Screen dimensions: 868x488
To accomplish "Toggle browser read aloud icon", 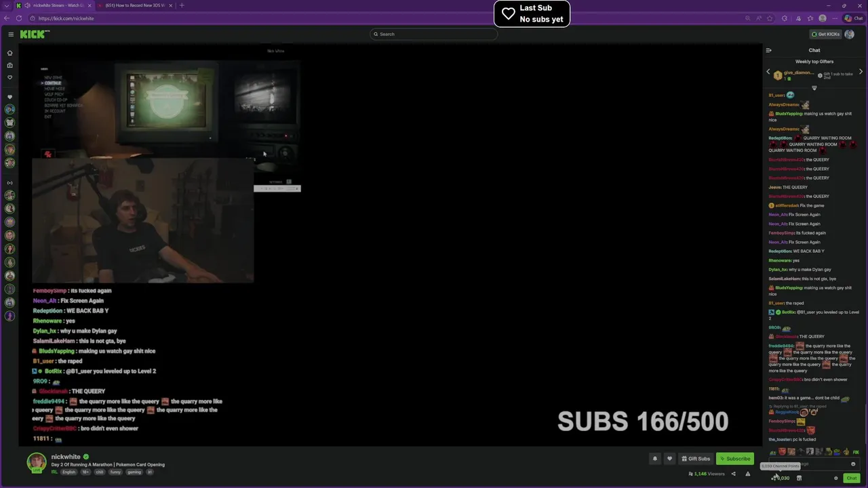I will pyautogui.click(x=760, y=18).
